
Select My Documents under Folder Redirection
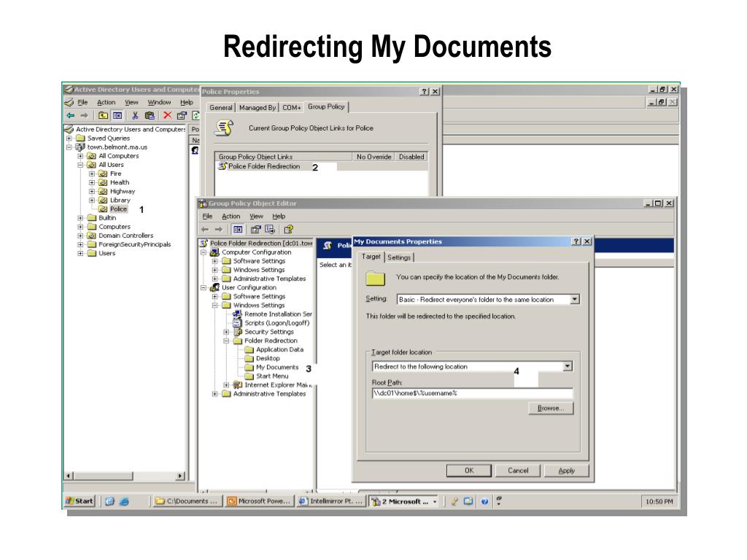[x=276, y=367]
